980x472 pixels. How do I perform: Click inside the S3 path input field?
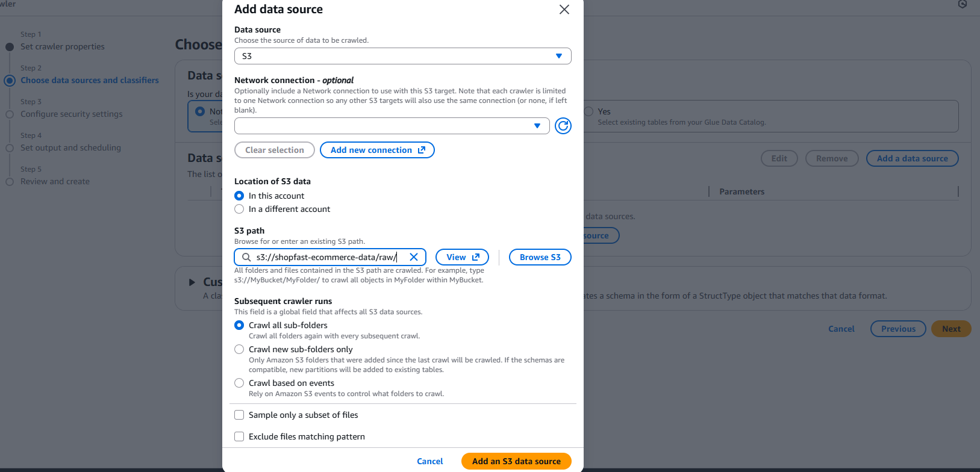tap(328, 257)
